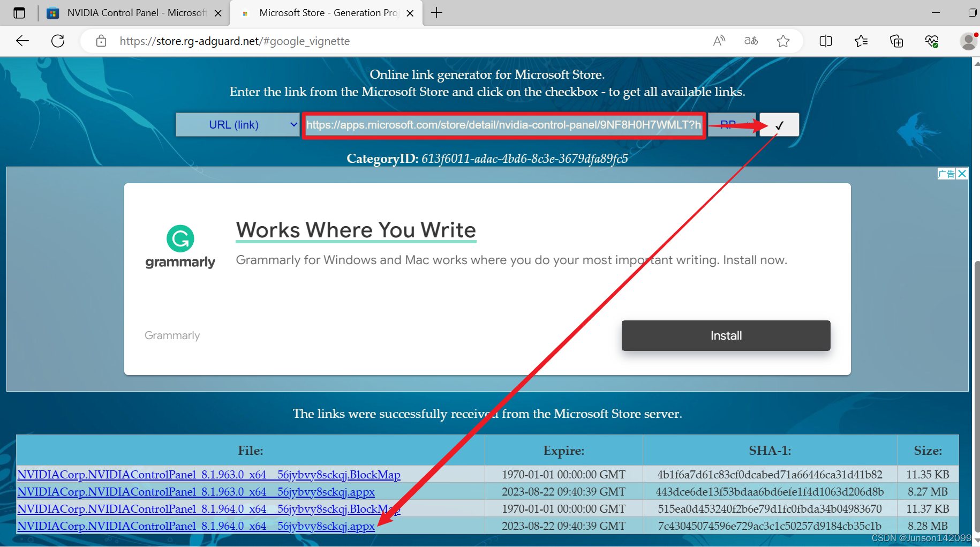This screenshot has width=980, height=547.
Task: Close the NVIDIA Control Panel tab
Action: pyautogui.click(x=218, y=13)
